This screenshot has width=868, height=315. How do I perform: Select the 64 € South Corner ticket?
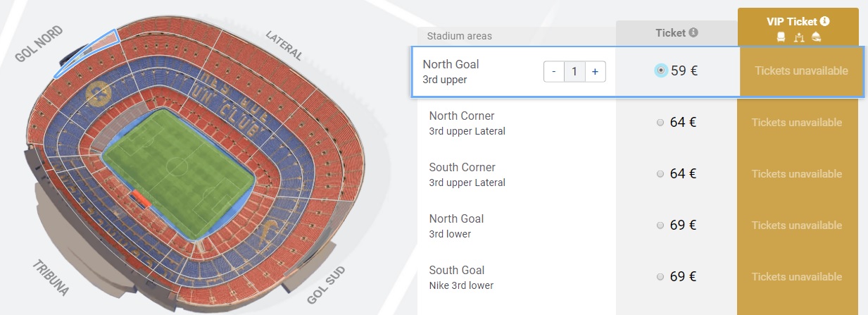(x=660, y=174)
